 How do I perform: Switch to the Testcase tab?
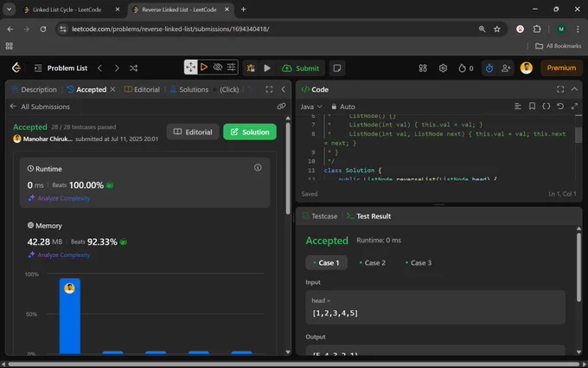tap(320, 216)
